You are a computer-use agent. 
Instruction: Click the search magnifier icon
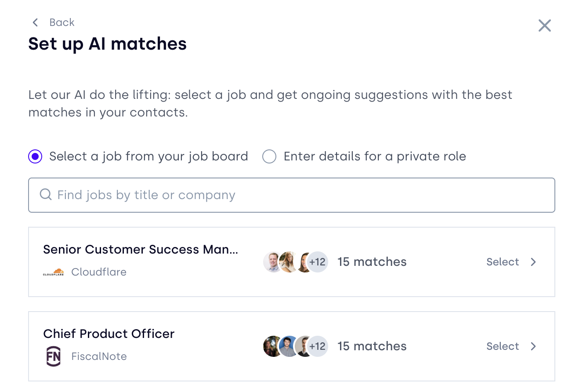click(x=46, y=195)
